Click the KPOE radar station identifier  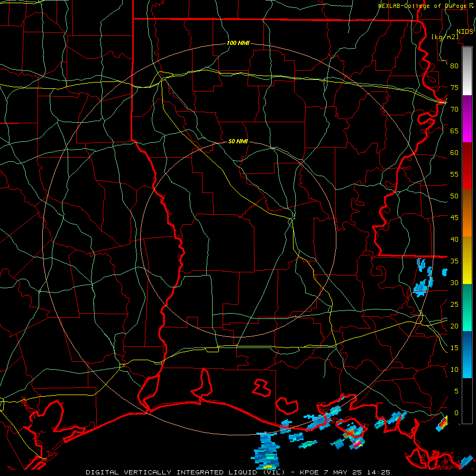[309, 472]
